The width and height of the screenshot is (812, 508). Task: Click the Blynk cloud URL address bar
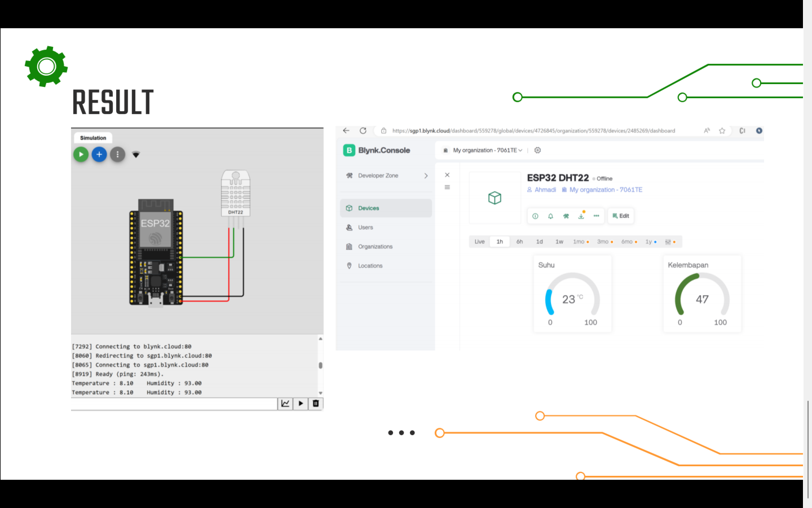[533, 131]
